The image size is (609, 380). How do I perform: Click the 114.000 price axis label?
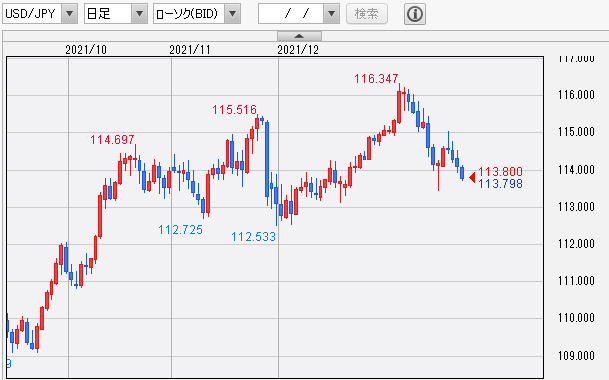pyautogui.click(x=576, y=170)
